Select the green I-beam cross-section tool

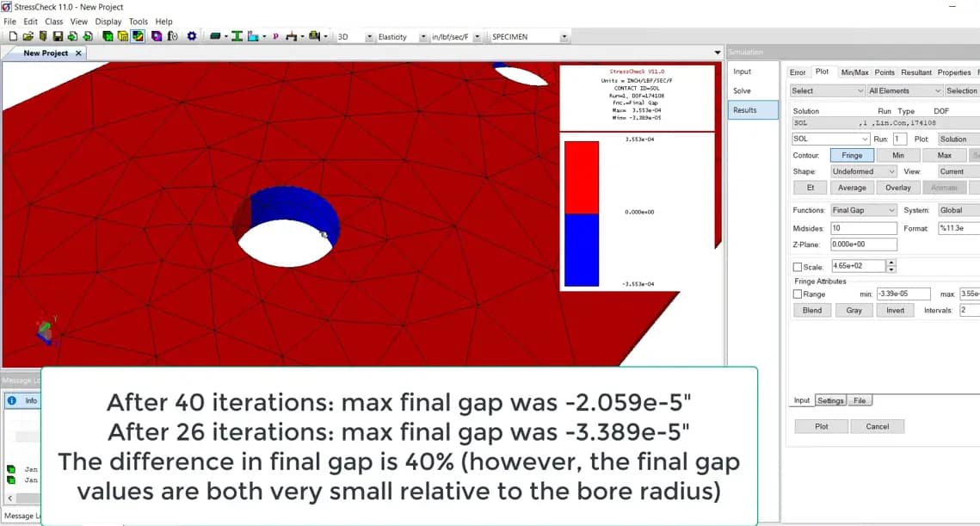(237, 36)
